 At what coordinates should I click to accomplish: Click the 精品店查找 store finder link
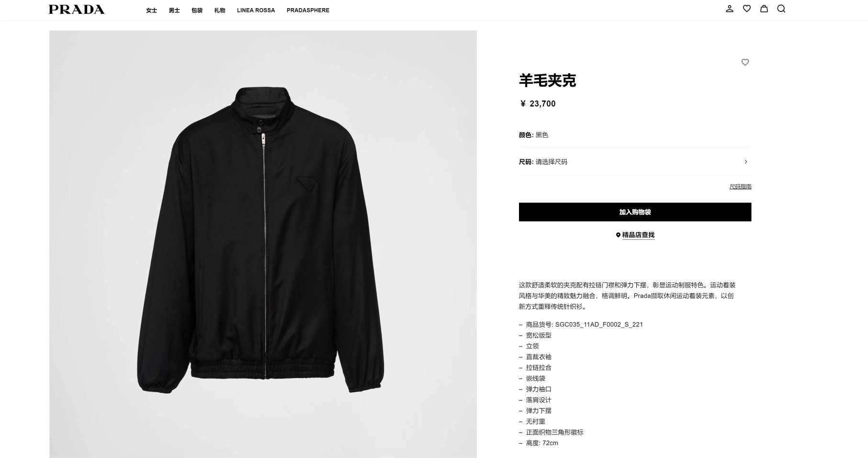(638, 235)
